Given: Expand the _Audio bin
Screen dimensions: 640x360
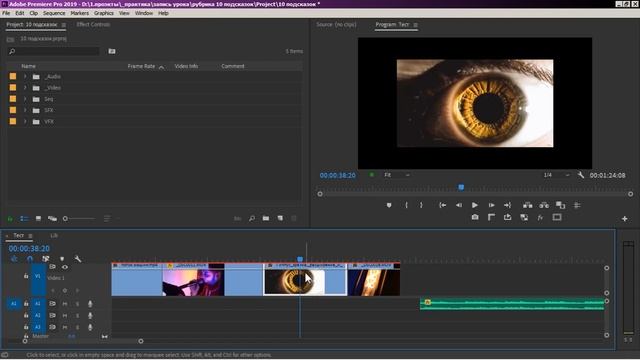Looking at the screenshot, I should point(25,76).
